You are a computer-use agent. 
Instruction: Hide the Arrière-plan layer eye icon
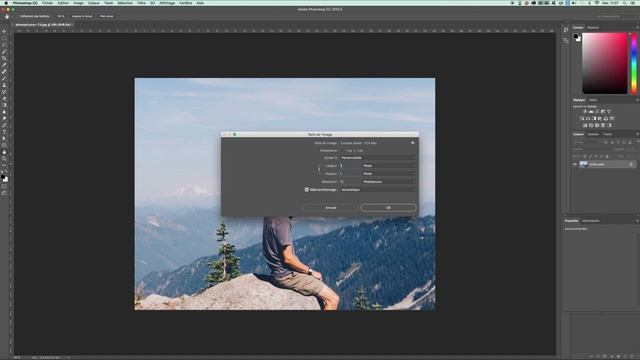point(575,164)
